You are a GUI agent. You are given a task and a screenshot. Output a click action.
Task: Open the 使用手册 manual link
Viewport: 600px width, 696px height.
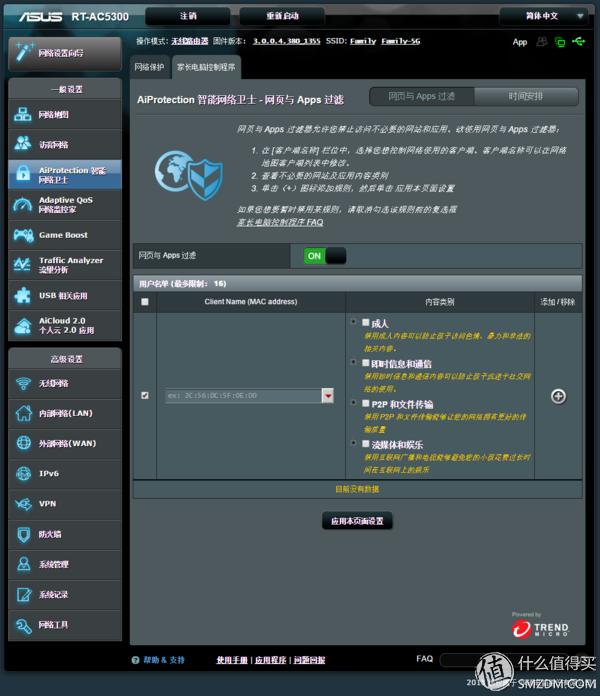pyautogui.click(x=232, y=660)
